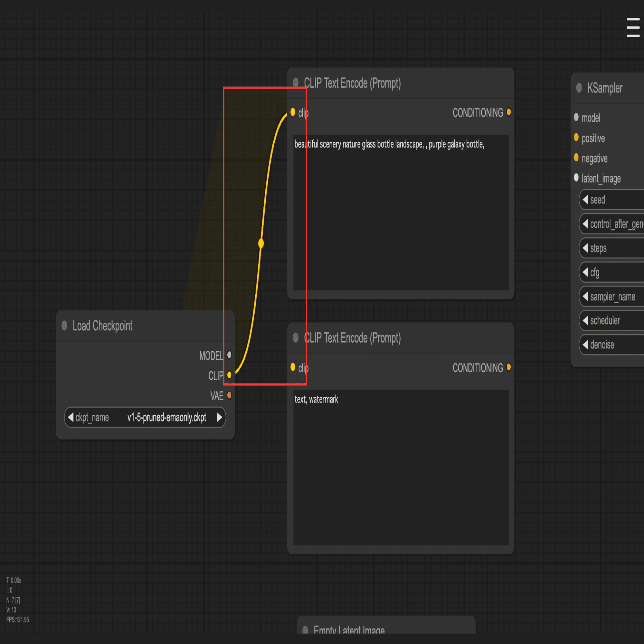Click clip input slot of top CLIP Text Encode
644x644 pixels.
click(293, 112)
